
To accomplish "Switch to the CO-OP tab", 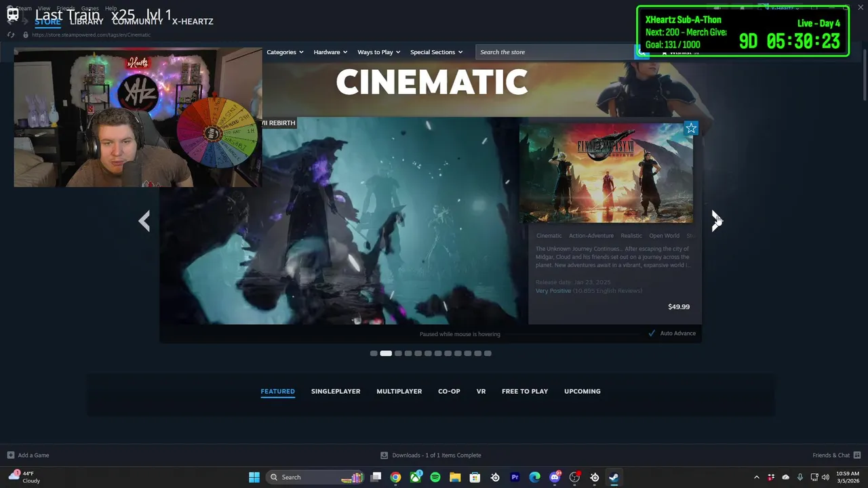I will coord(449,391).
